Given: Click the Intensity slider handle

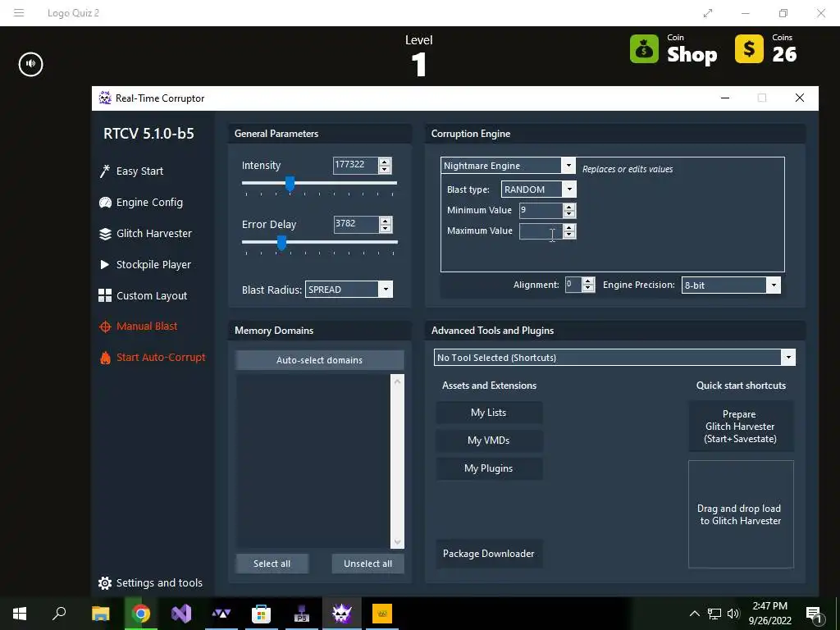Looking at the screenshot, I should point(290,184).
